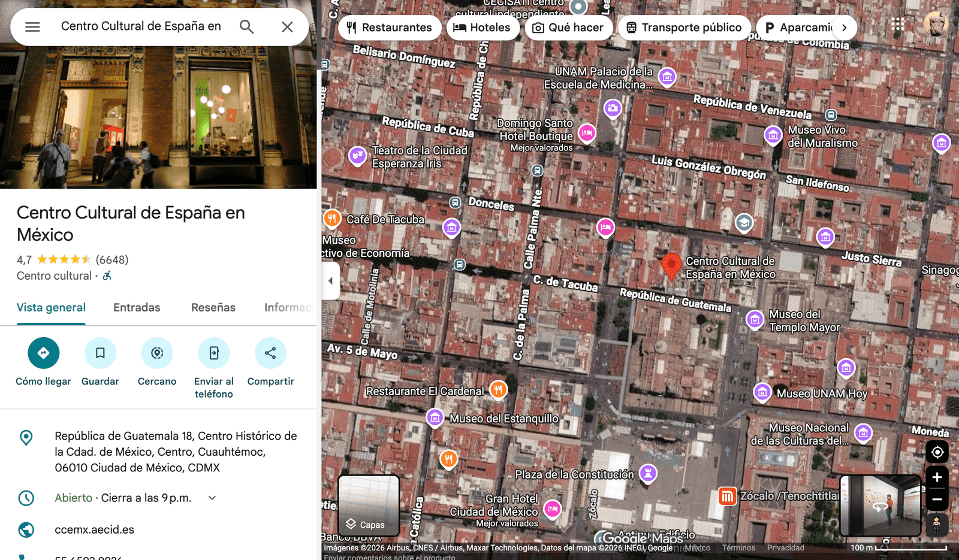Viewport: 959px width, 560px height.
Task: Share place with Compartir icon
Action: click(x=270, y=353)
